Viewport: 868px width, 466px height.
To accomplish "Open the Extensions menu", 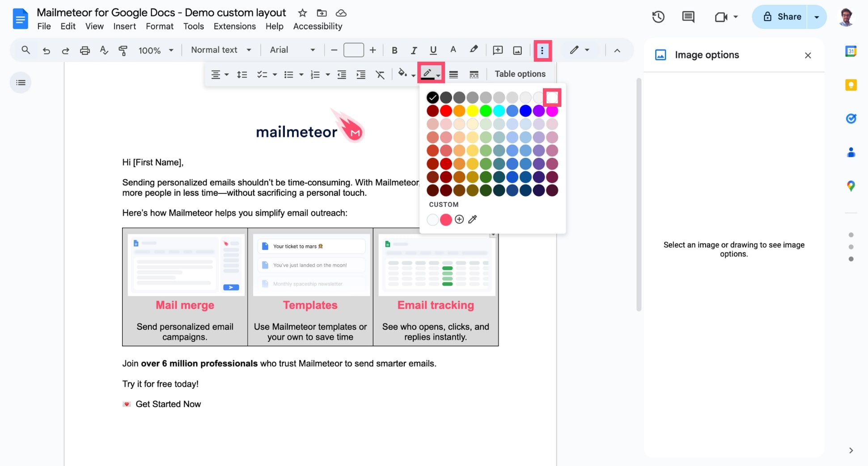I will click(x=235, y=26).
